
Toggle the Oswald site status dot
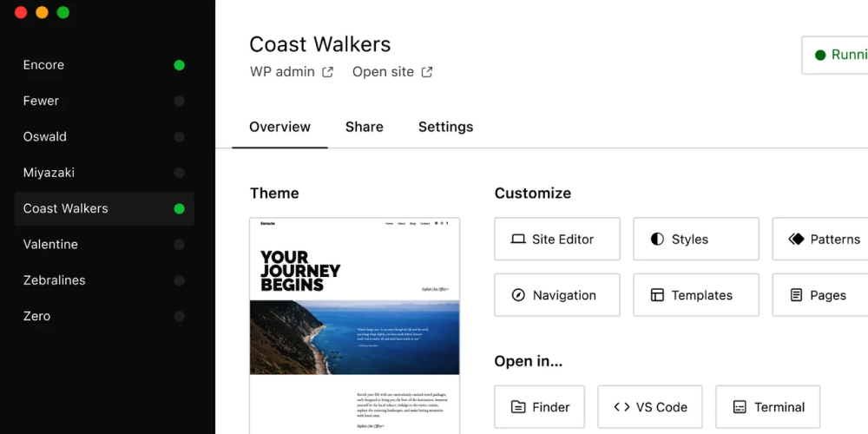click(x=179, y=137)
